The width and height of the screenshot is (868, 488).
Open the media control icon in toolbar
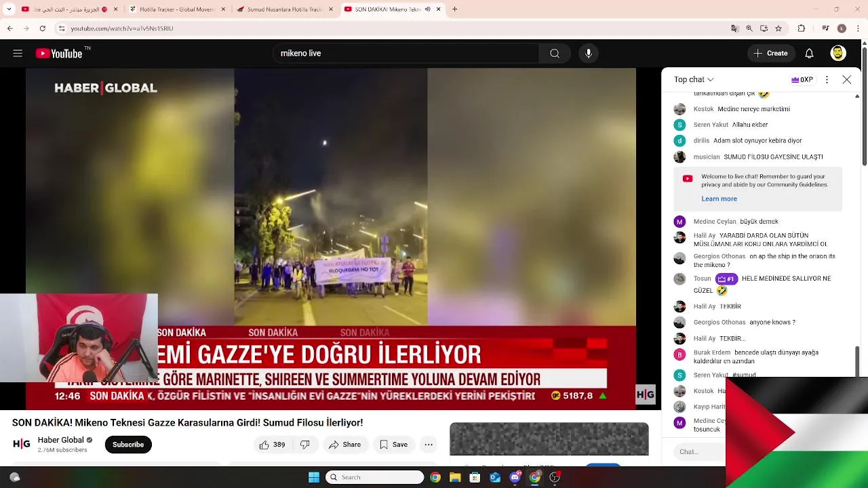pos(825,28)
